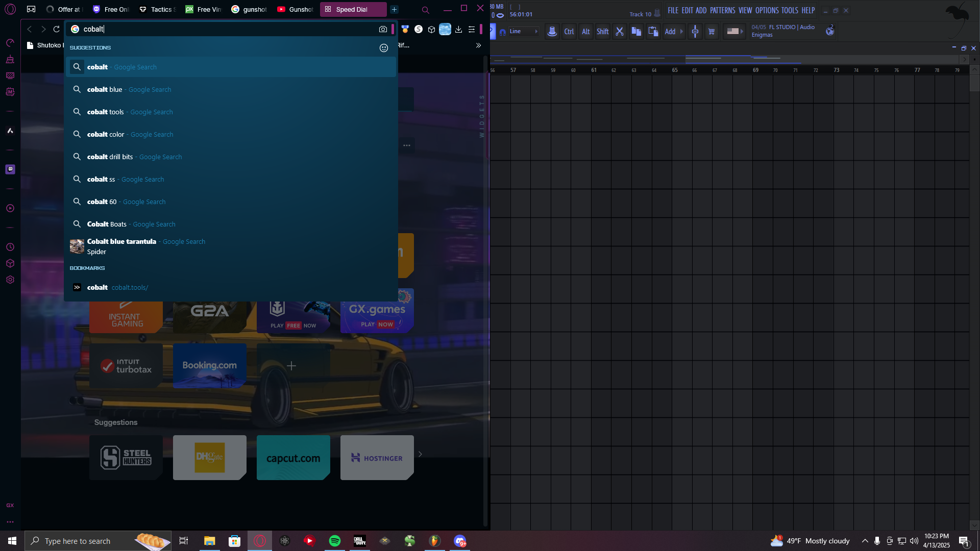Open the PATTERNS menu
This screenshot has width=980, height=551.
[722, 10]
